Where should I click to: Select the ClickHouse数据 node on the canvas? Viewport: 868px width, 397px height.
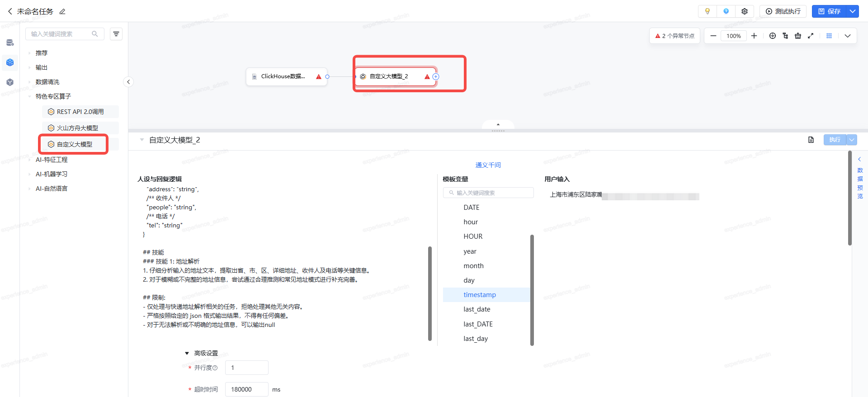286,76
